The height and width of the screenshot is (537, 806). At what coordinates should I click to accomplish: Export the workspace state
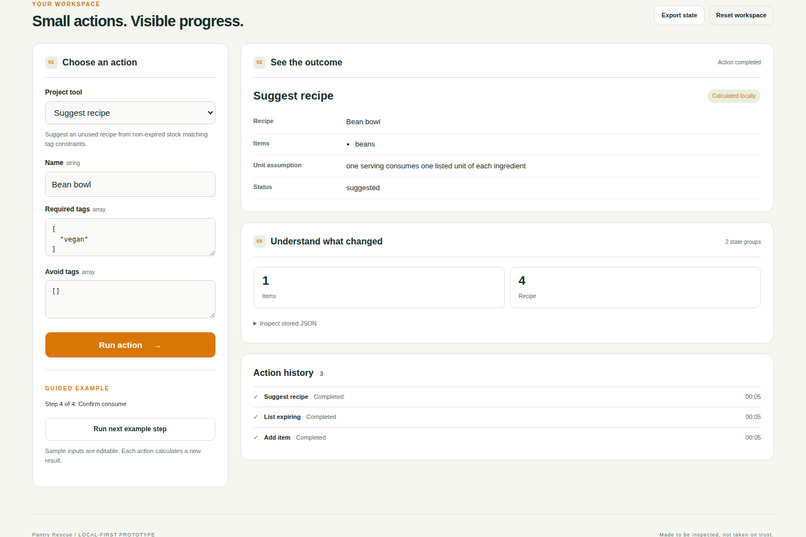(679, 15)
